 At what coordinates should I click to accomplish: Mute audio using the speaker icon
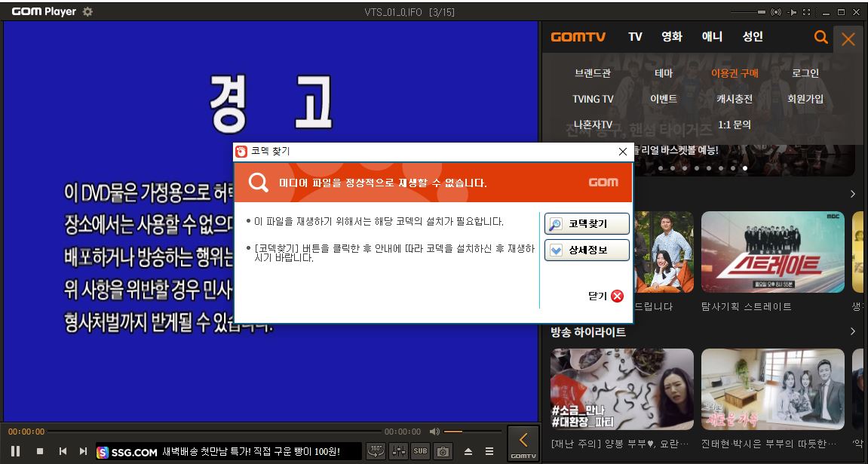click(434, 432)
